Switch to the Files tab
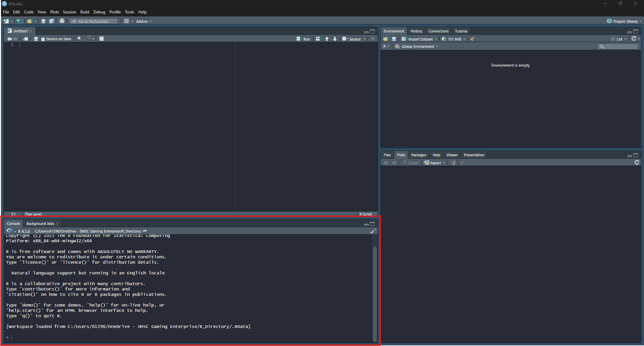Image resolution: width=644 pixels, height=346 pixels. [x=387, y=155]
